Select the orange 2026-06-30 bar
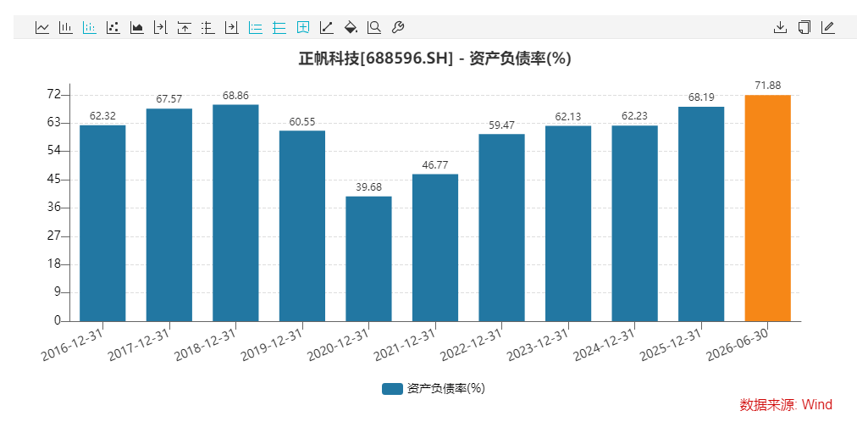The height and width of the screenshot is (422, 868). click(768, 208)
